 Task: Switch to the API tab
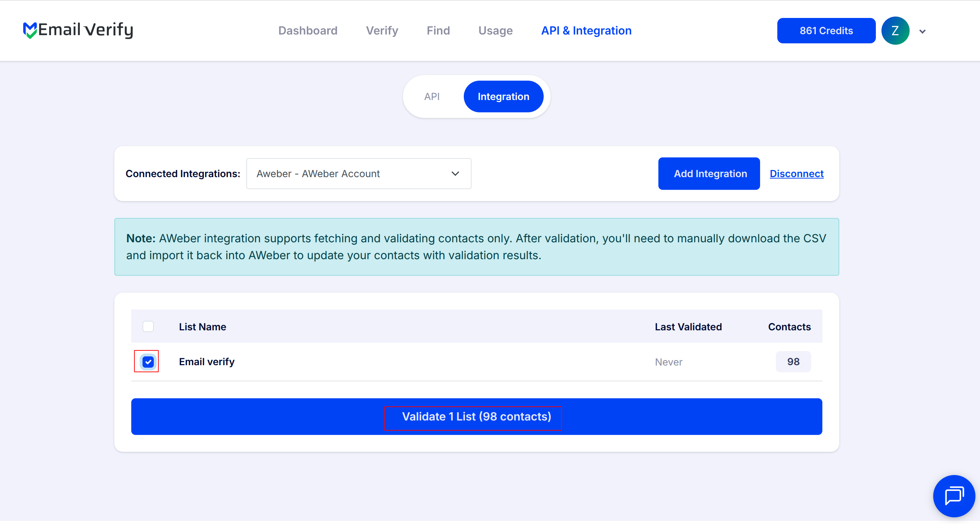click(432, 97)
